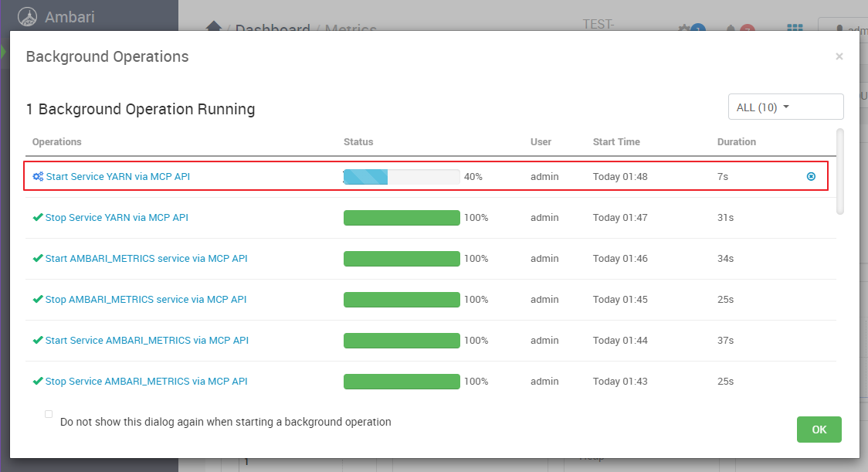
Task: Click the Dashboard breadcrumb link
Action: click(273, 28)
